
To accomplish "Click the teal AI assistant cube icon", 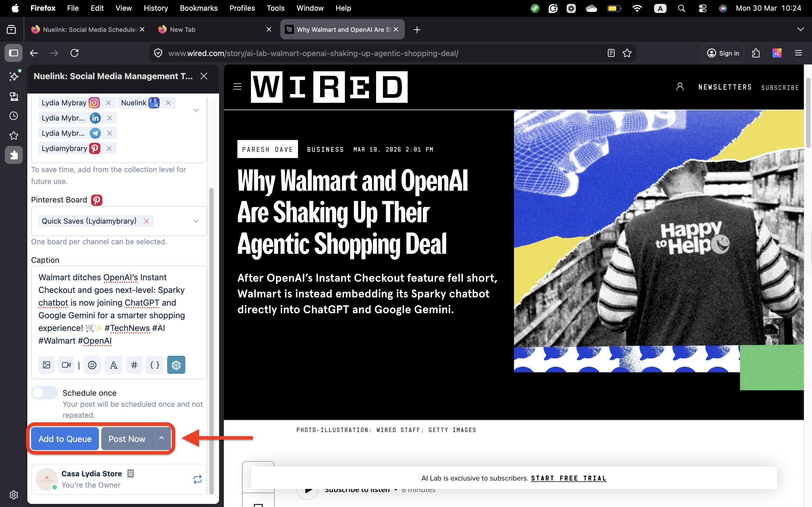I will point(176,365).
